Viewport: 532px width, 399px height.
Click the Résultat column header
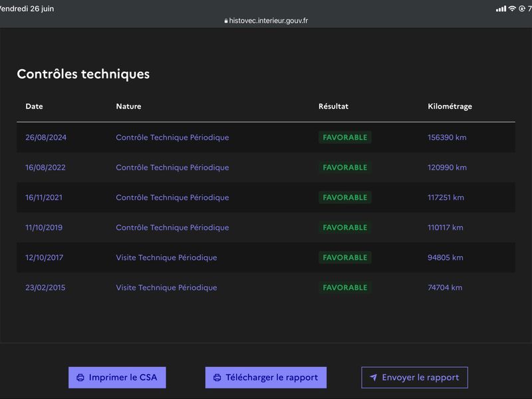pos(333,106)
